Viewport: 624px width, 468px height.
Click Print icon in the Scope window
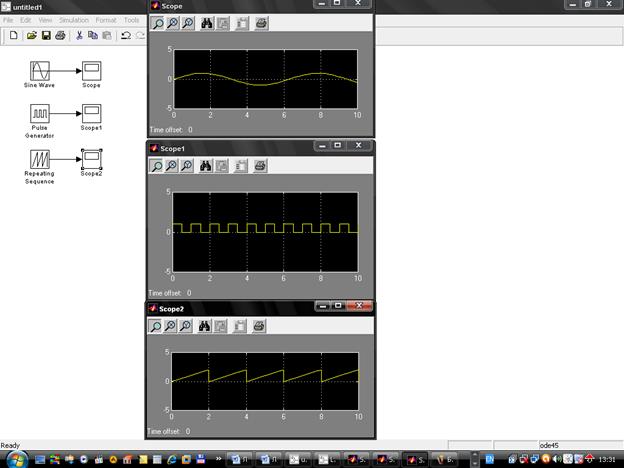pos(260,23)
